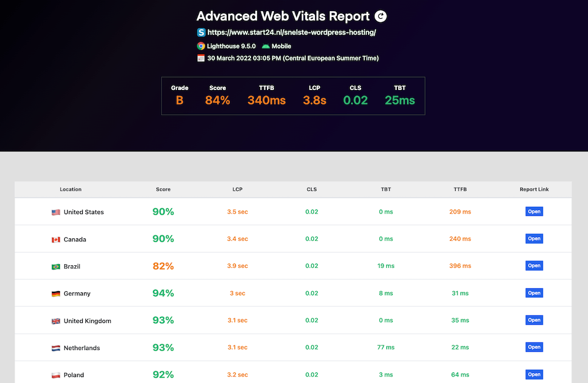
Task: Click the 84% overall score value
Action: 218,101
